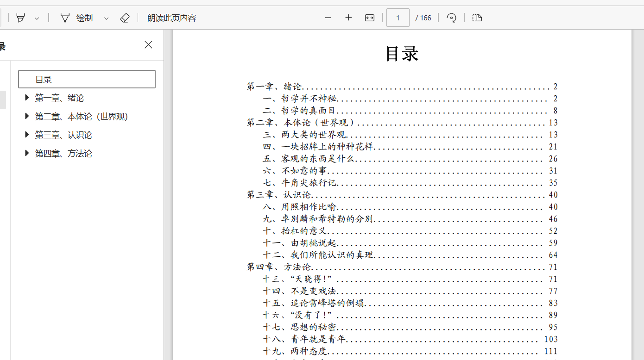Click 六、不如意的事 entry
644x360 pixels.
(410, 171)
